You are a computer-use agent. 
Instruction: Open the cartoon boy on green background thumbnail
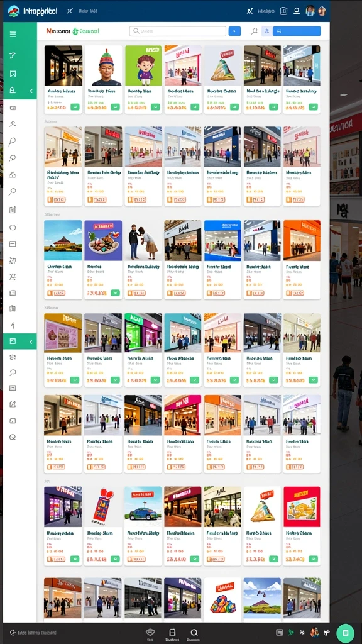(x=143, y=65)
